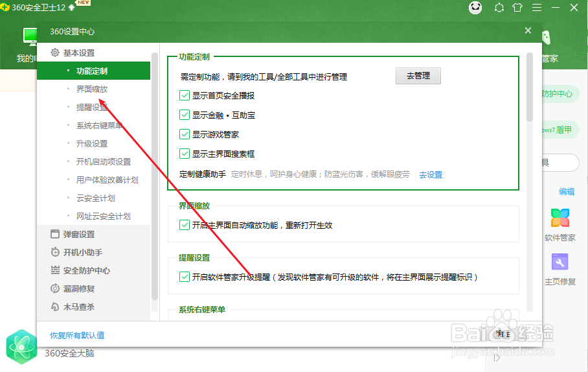Click 编辑 link in main window
588x372 pixels.
tap(567, 191)
